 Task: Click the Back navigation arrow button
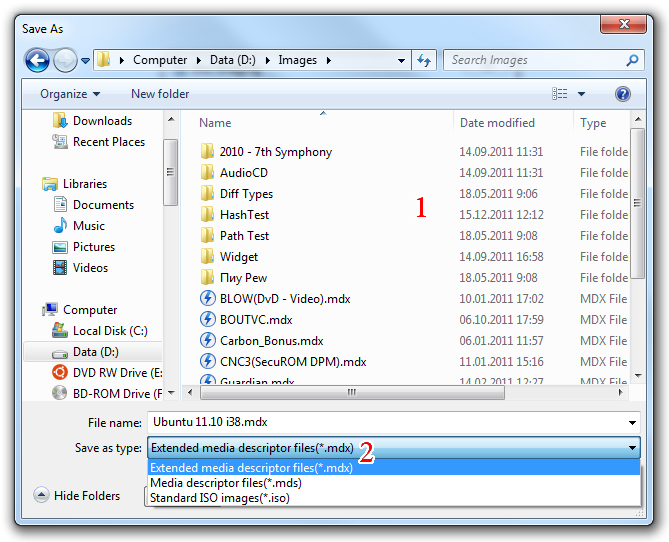tap(38, 60)
